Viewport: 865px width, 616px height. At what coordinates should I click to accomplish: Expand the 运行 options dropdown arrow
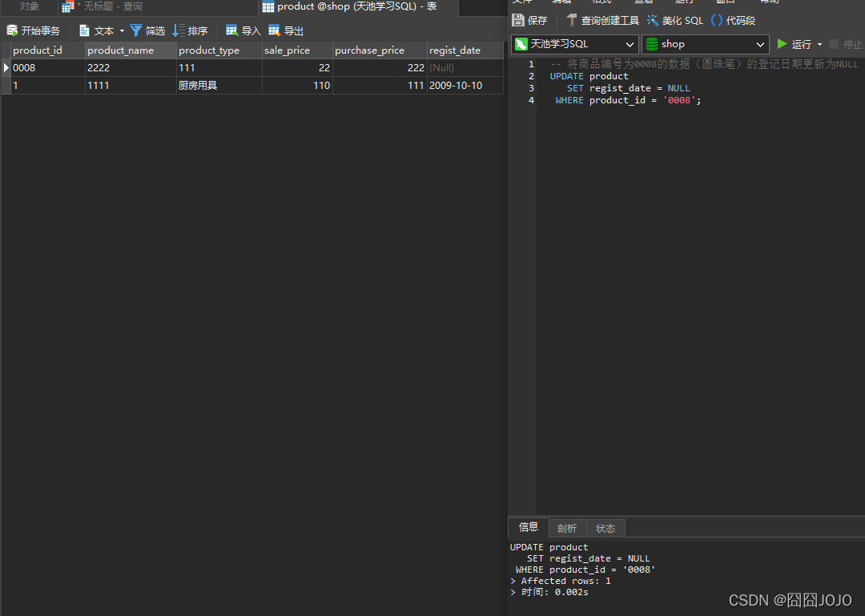click(x=819, y=44)
